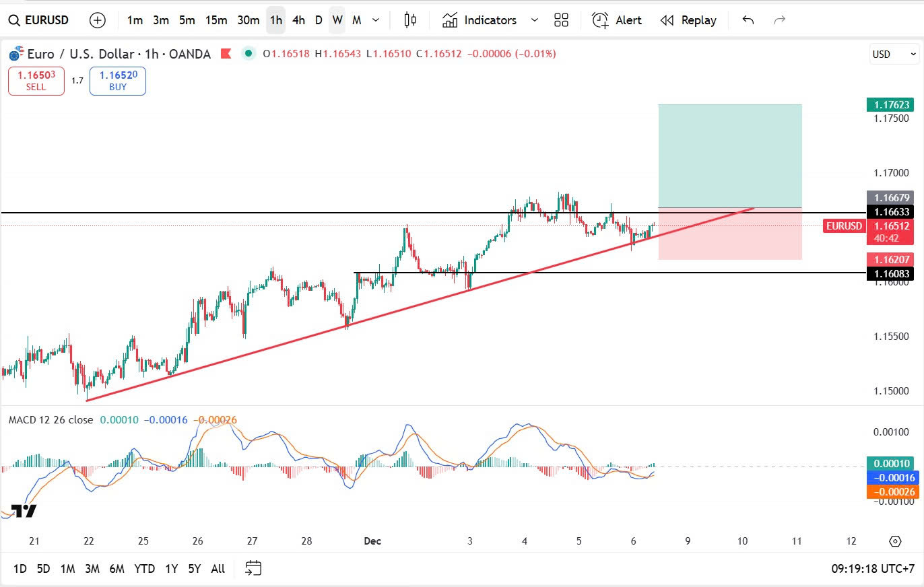
Task: Open the candlestick chart type selector
Action: point(409,20)
